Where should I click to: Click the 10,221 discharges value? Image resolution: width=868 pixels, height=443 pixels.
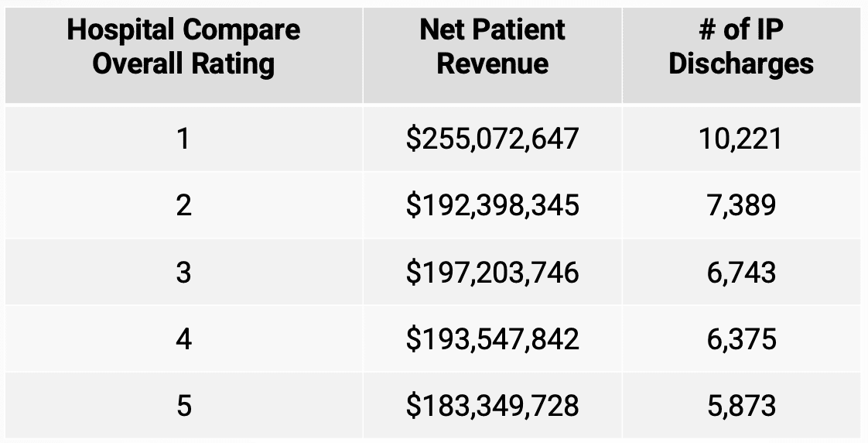click(740, 139)
